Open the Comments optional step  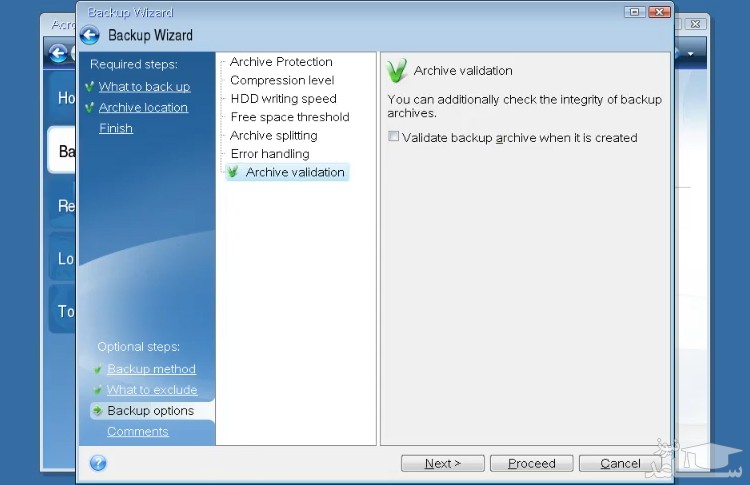138,432
